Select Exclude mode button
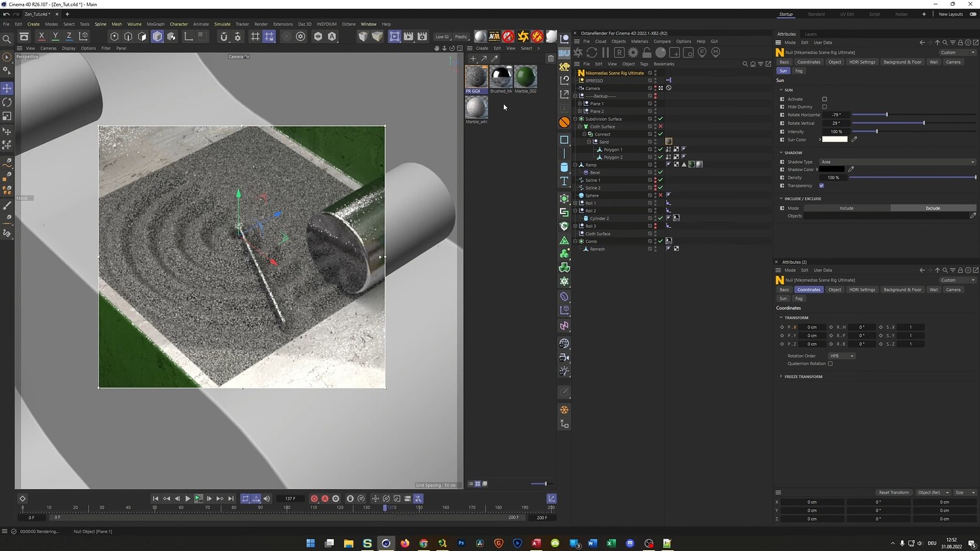980x551 pixels. [933, 208]
